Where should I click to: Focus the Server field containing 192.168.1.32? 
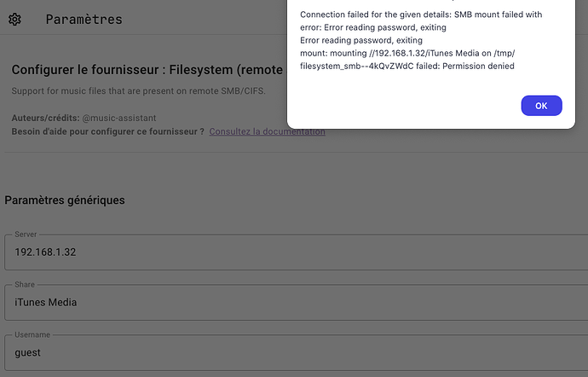pos(297,252)
